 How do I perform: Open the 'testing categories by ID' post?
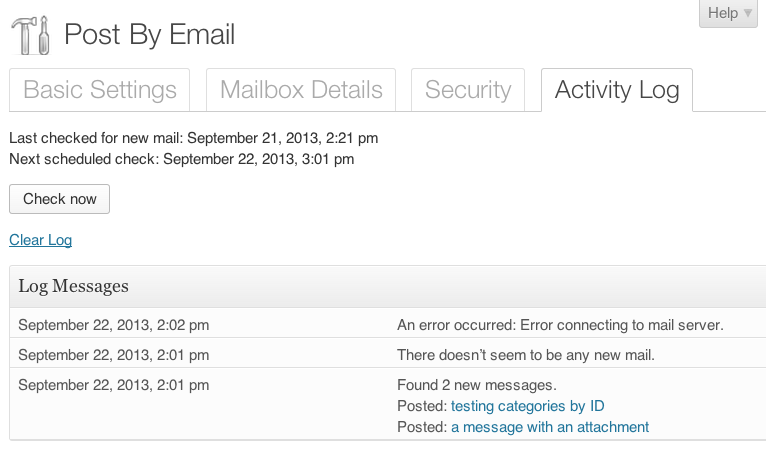click(528, 406)
